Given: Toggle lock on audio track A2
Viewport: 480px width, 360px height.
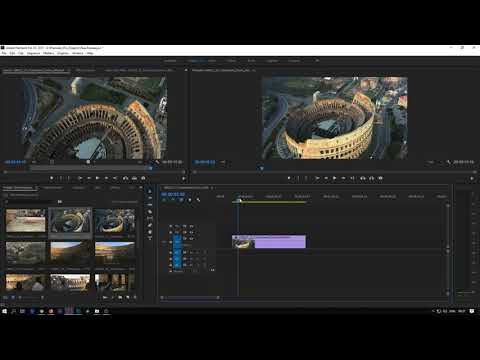Looking at the screenshot, I should point(171,259).
